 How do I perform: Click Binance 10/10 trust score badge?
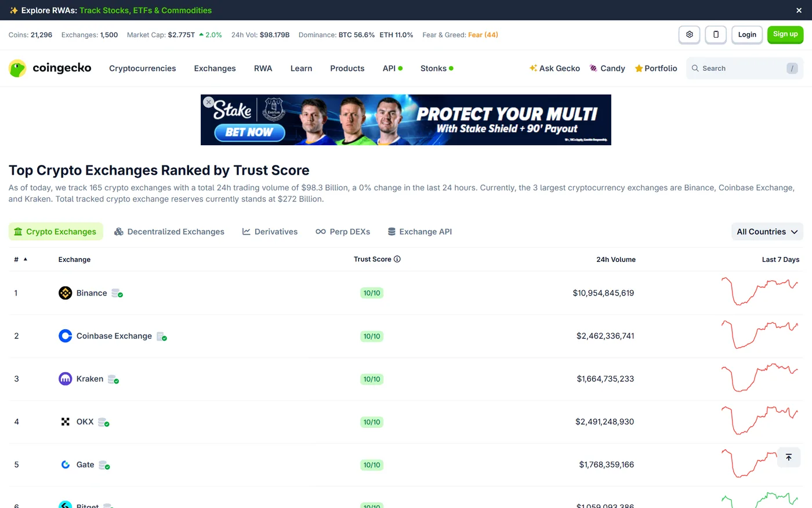(372, 293)
